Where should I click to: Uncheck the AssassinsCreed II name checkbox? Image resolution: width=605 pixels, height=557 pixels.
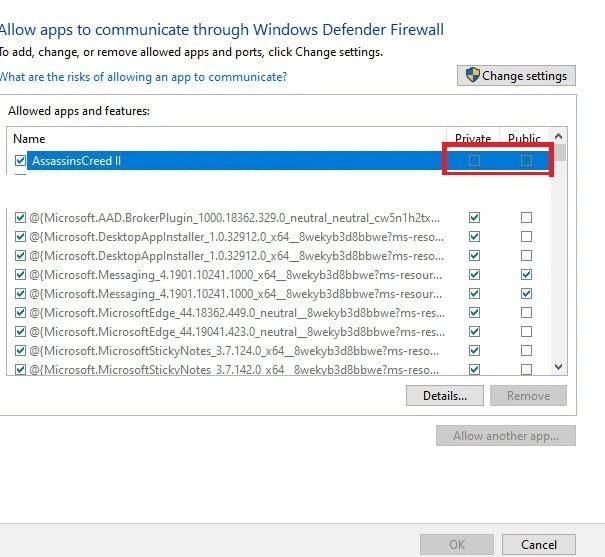[20, 161]
